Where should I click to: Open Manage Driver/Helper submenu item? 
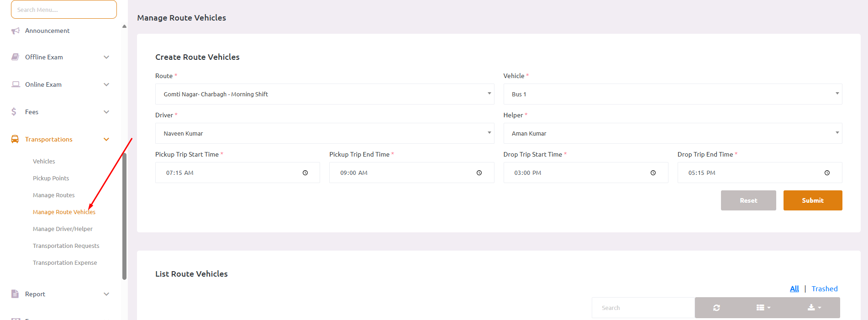(63, 229)
